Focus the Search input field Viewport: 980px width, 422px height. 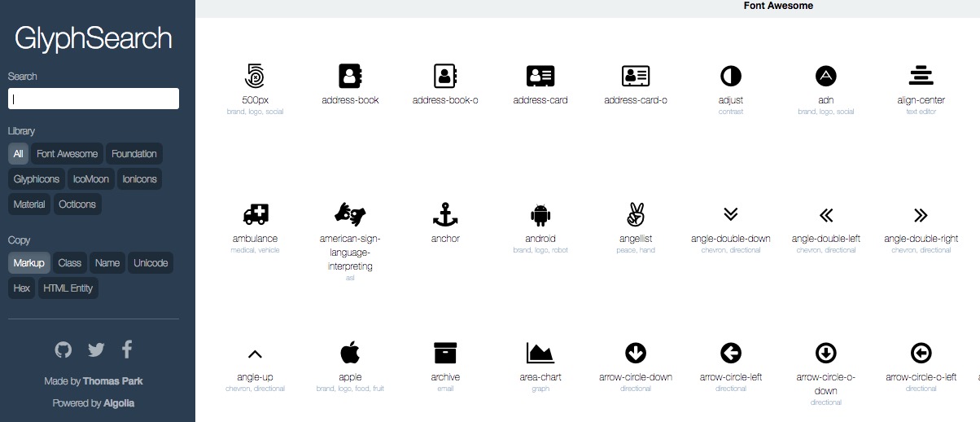click(x=94, y=99)
